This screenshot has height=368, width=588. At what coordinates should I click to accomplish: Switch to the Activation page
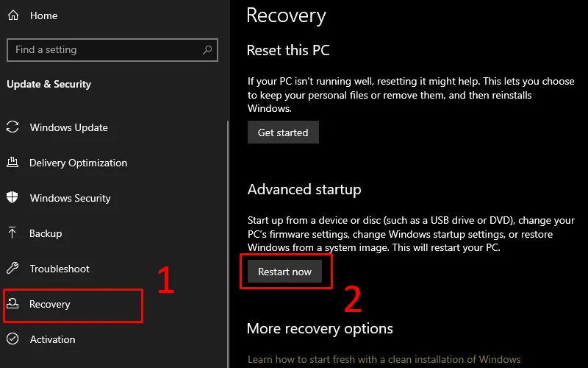point(52,339)
